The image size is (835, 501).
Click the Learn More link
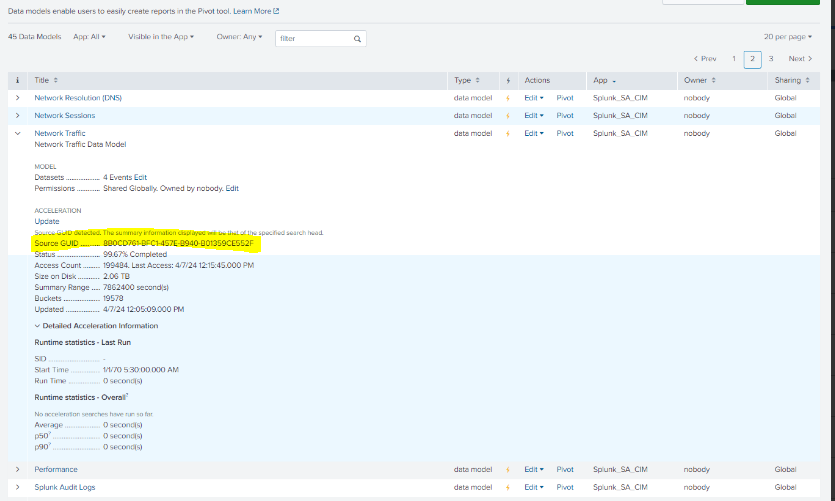tap(256, 11)
